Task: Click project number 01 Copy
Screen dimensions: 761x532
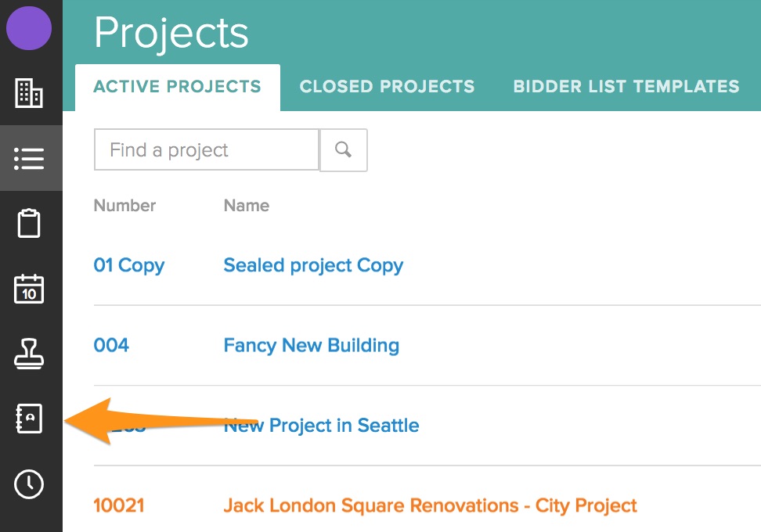Action: pos(128,265)
